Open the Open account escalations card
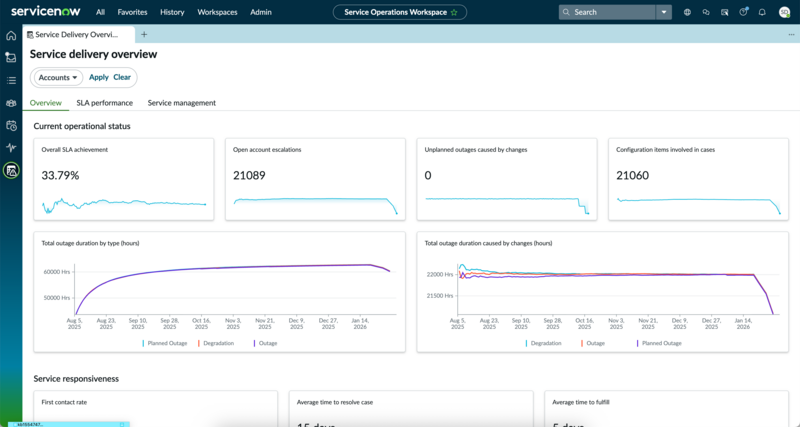The height and width of the screenshot is (427, 800). coord(315,179)
